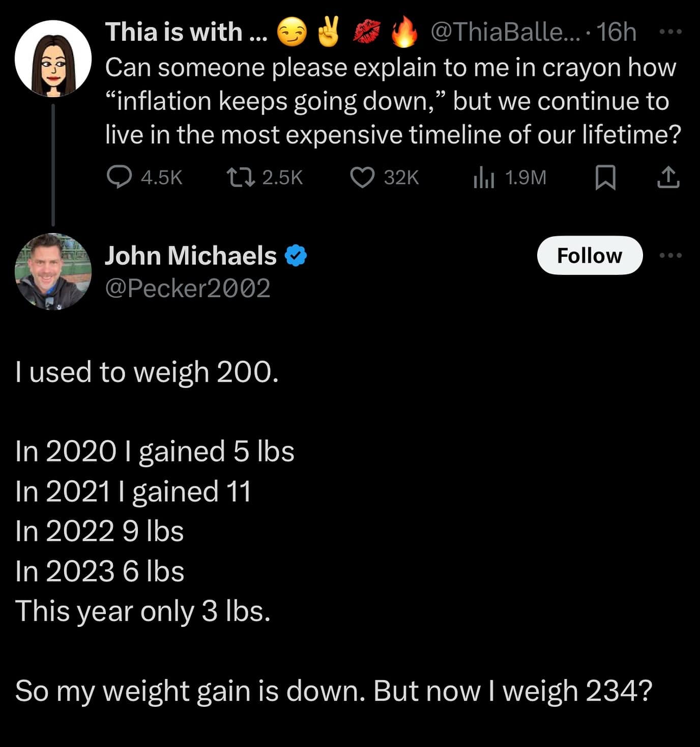Open three-dot menu on Thia's tweet

670,32
